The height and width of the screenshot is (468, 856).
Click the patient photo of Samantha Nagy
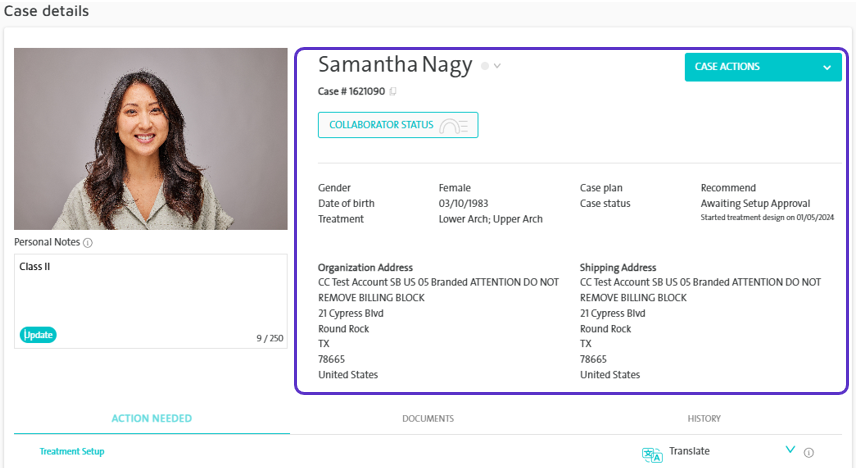[151, 139]
